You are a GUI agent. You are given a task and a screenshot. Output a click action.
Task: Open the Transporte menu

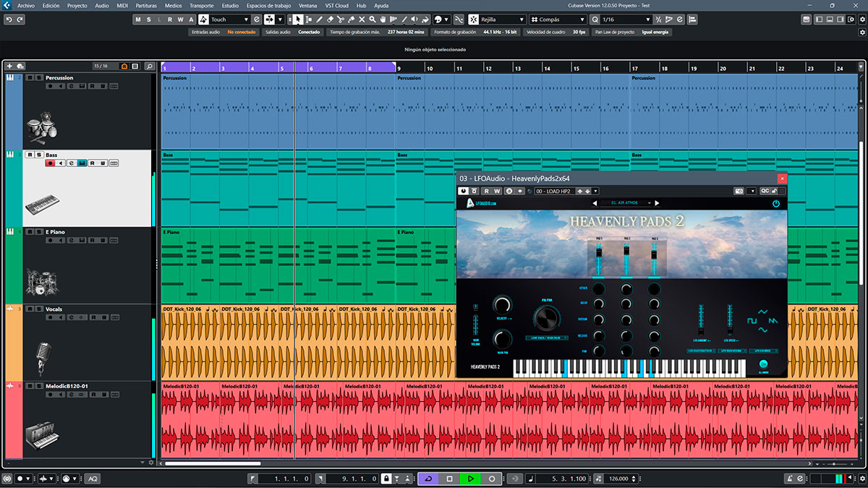202,5
